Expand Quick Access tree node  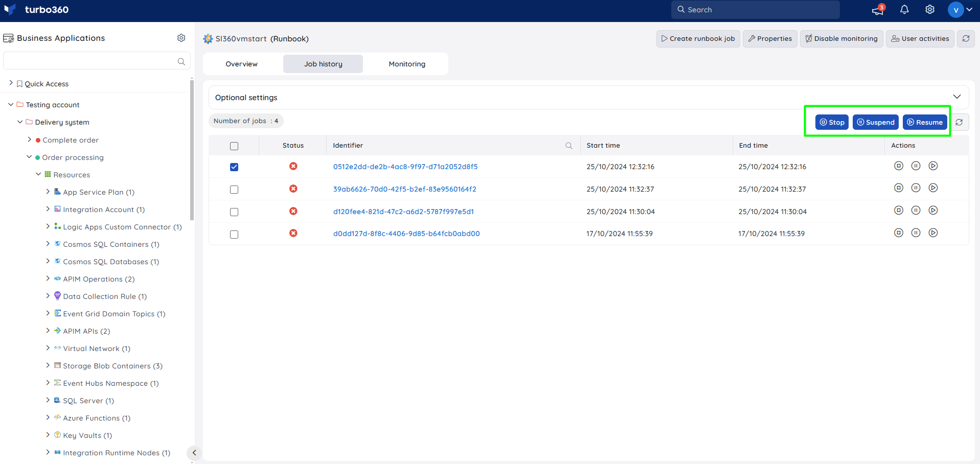coord(11,83)
